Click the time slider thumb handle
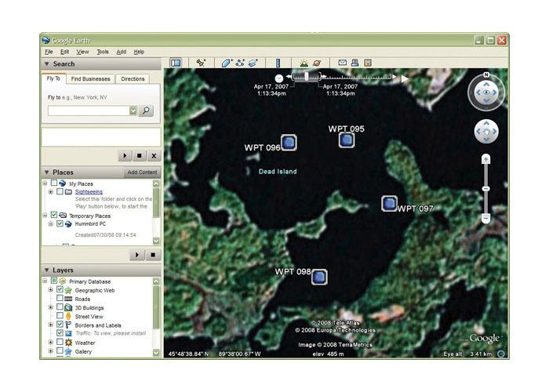The width and height of the screenshot is (549, 392). tap(307, 76)
